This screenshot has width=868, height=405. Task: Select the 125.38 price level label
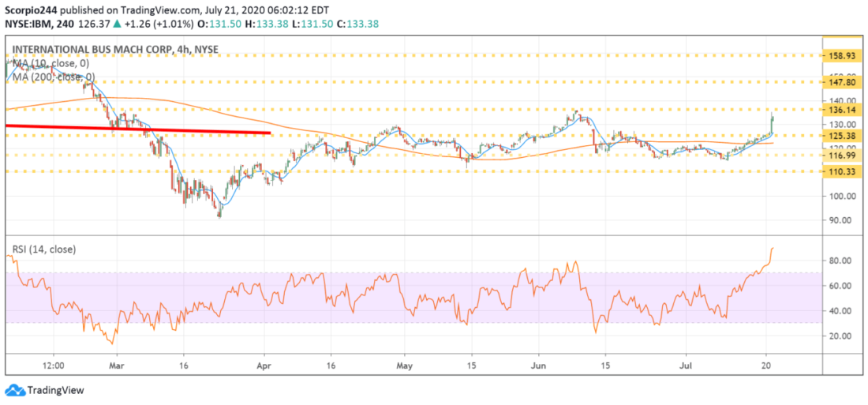(844, 135)
